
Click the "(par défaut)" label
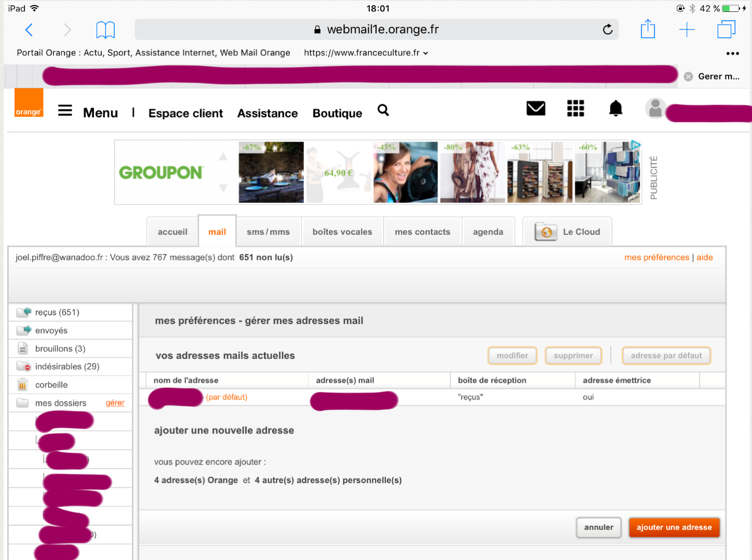[x=227, y=397]
